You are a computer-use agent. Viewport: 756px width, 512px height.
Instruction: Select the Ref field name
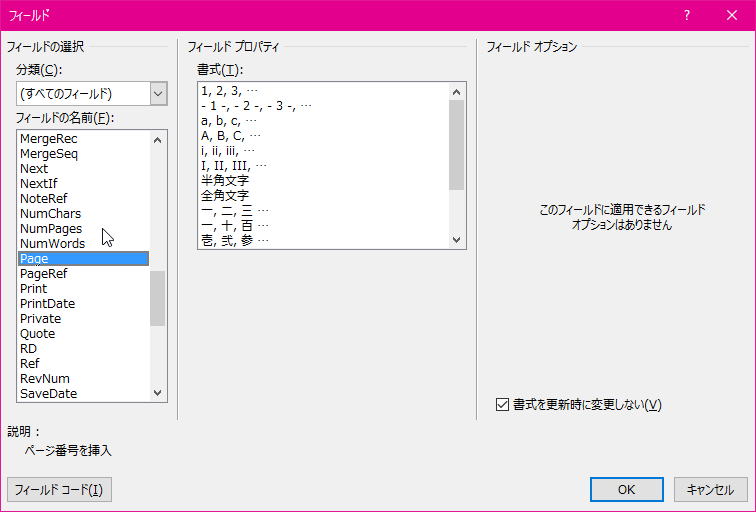83,364
